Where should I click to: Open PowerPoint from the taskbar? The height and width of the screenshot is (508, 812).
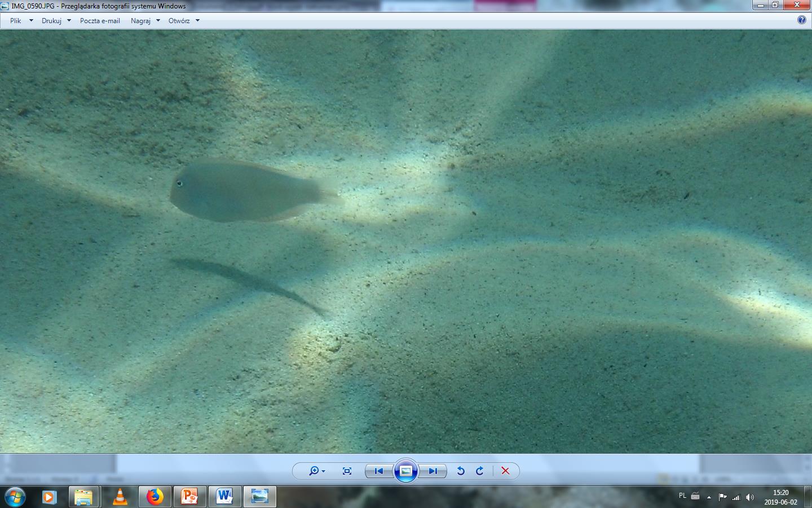click(x=189, y=497)
